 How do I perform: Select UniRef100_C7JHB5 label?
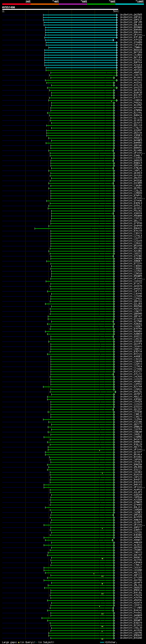point(131,607)
